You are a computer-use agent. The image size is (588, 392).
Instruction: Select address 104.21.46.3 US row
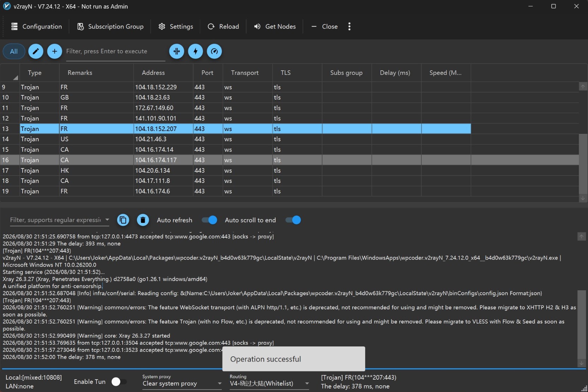(x=289, y=139)
